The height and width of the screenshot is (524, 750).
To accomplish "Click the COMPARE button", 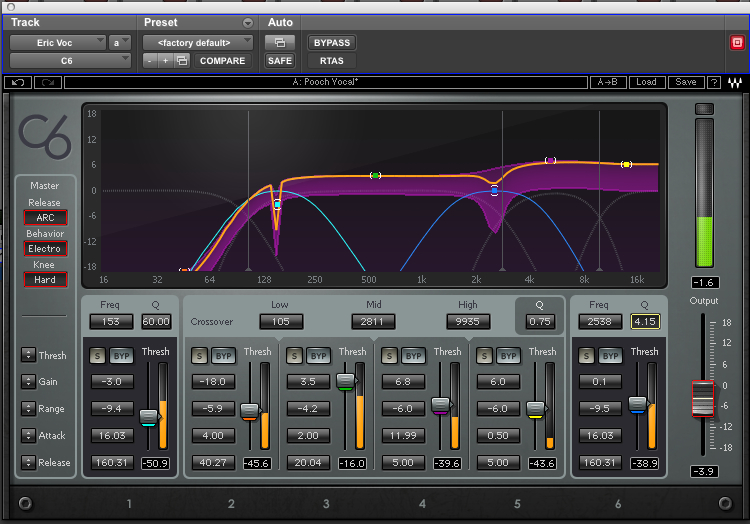I will click(222, 61).
